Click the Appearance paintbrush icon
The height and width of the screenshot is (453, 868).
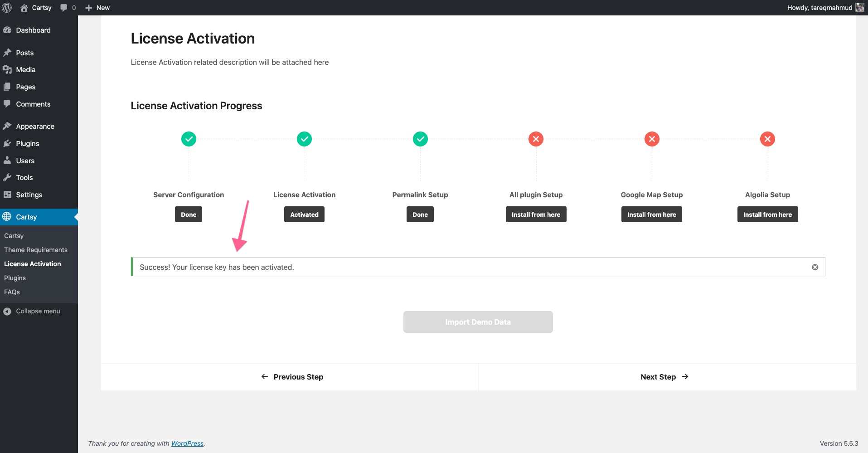(x=7, y=126)
